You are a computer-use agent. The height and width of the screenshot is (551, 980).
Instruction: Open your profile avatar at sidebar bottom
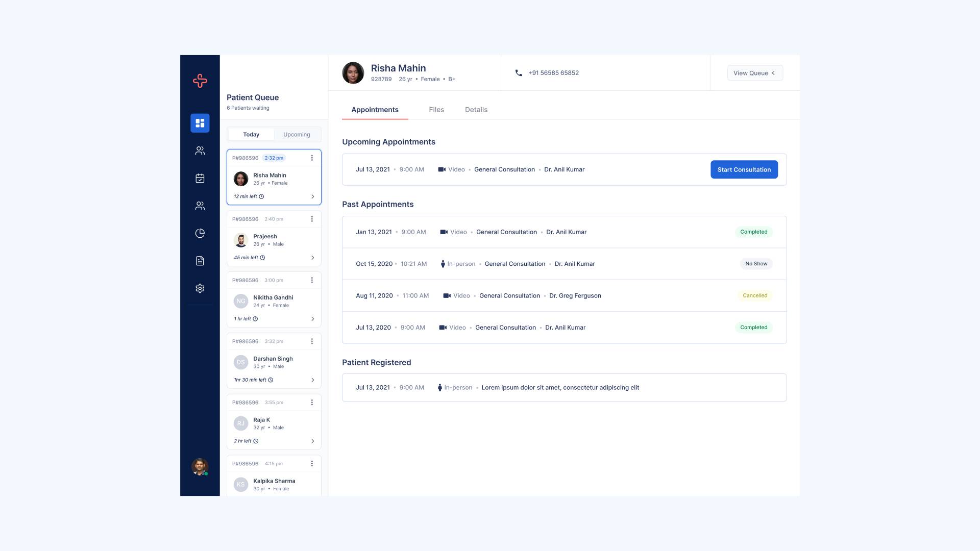coord(200,467)
